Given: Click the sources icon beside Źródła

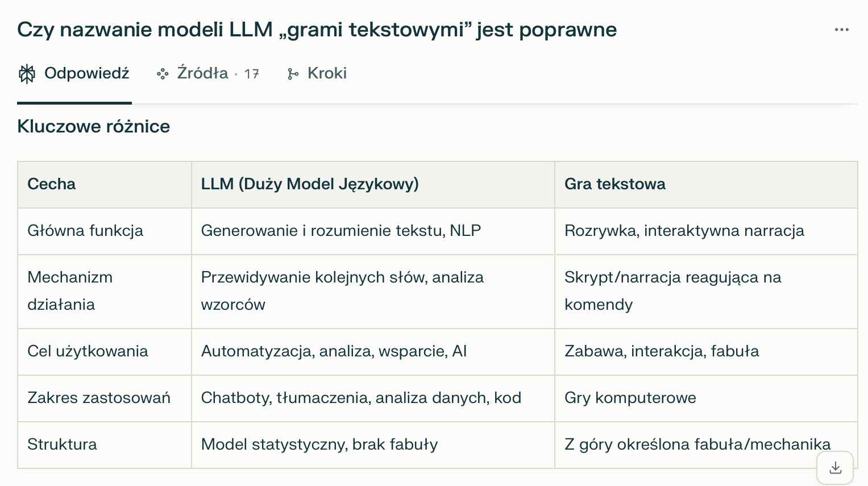Looking at the screenshot, I should point(163,74).
